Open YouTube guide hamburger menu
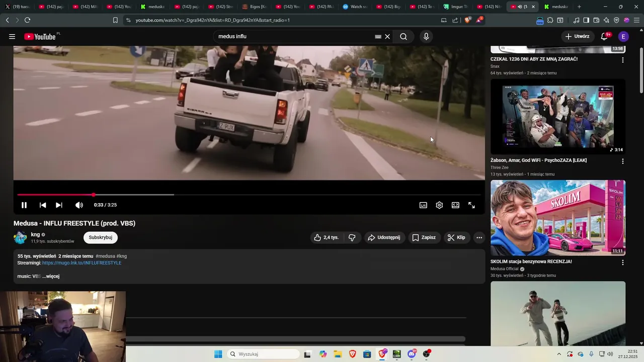 pos(12,37)
